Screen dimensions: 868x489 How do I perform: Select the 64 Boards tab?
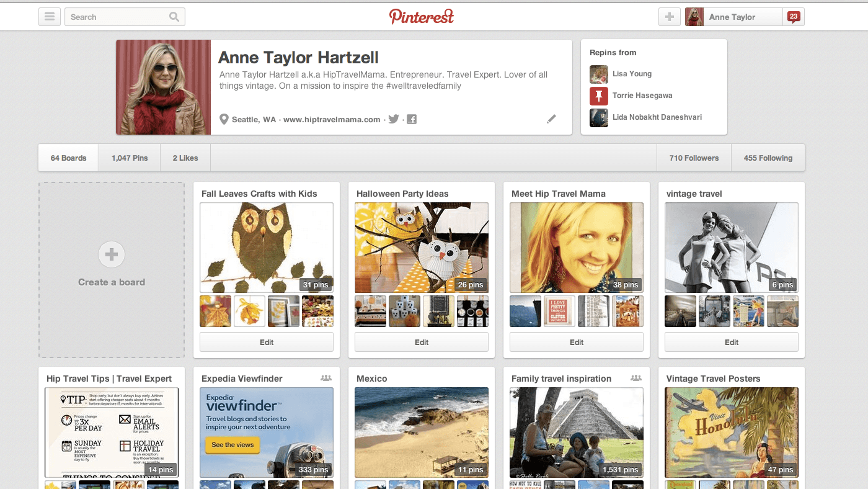click(69, 158)
